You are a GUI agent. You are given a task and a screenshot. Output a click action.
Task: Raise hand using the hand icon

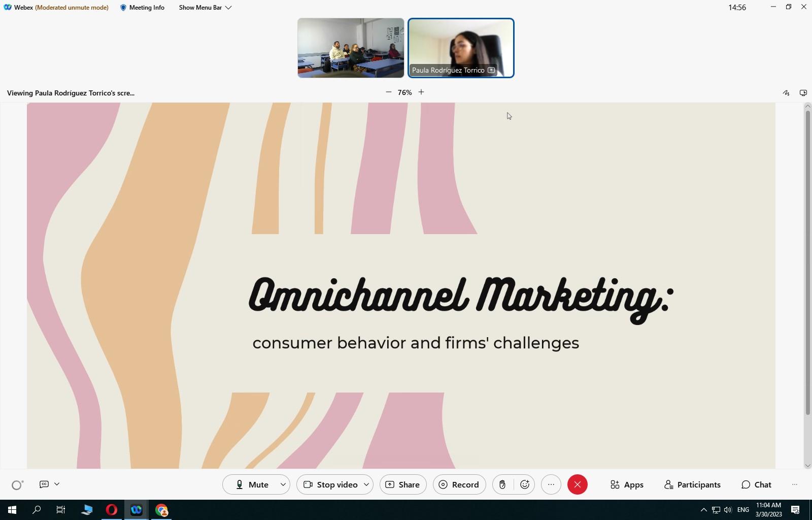[x=502, y=484]
